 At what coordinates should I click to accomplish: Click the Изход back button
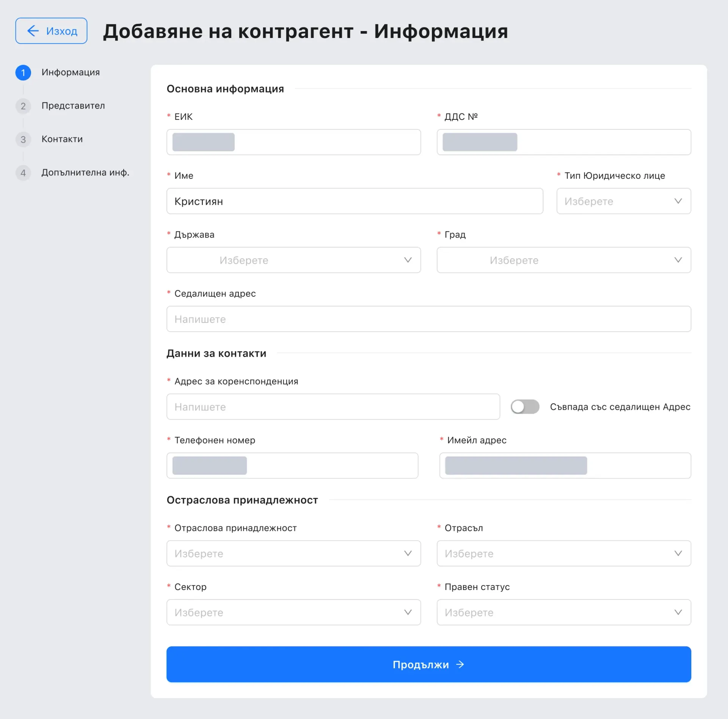coord(51,31)
